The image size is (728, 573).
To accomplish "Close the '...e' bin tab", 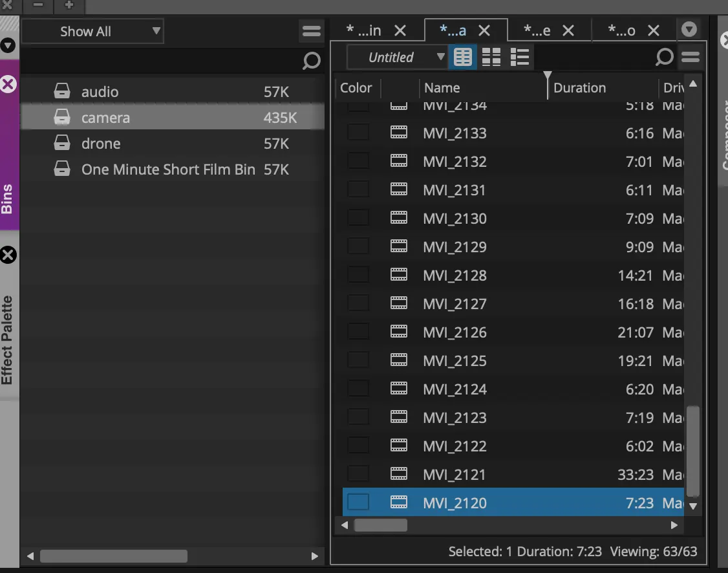I will 568,30.
